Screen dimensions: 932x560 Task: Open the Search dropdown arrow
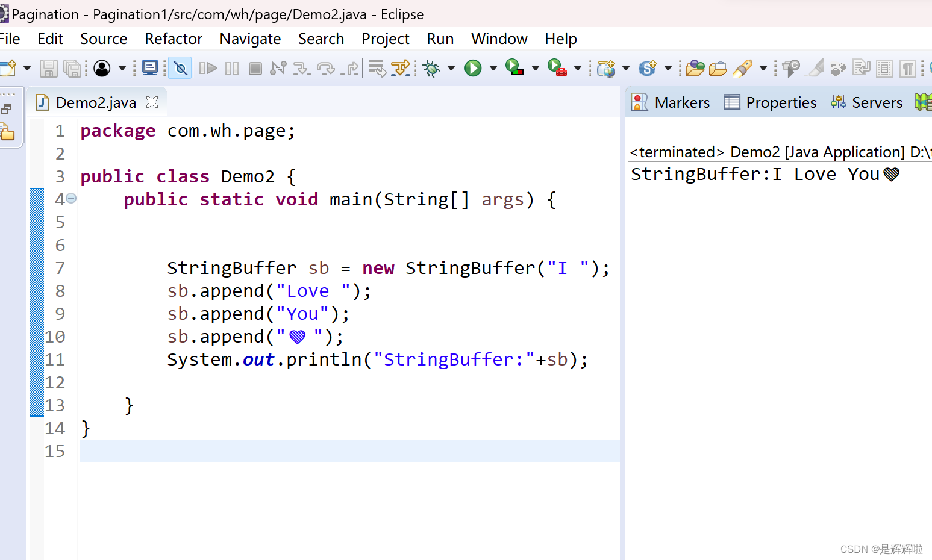coord(763,68)
